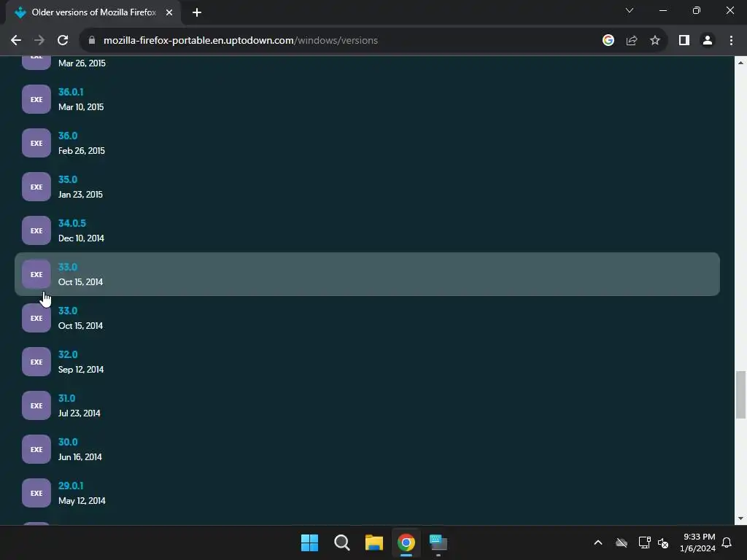Click the EXE icon for version 32.0

(36, 362)
